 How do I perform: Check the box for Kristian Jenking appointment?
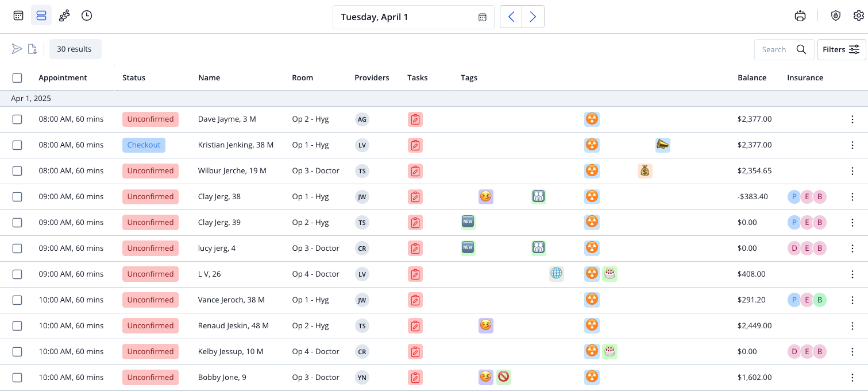point(17,145)
